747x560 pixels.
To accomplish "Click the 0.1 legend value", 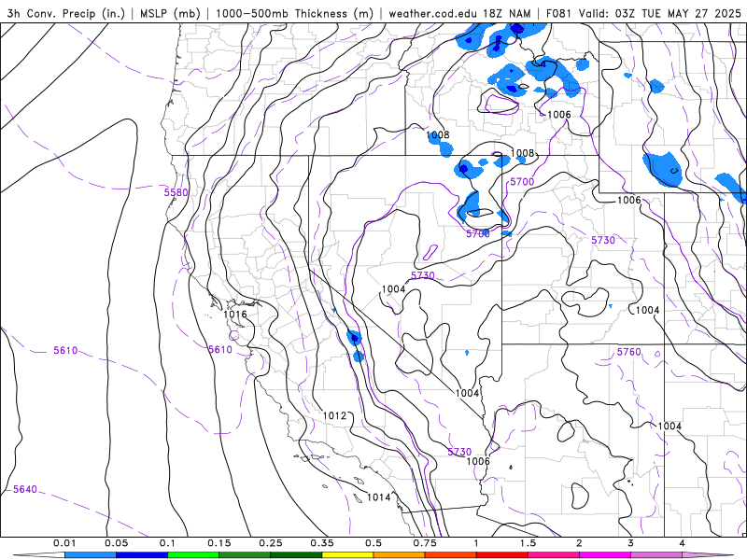I will 168,543.
